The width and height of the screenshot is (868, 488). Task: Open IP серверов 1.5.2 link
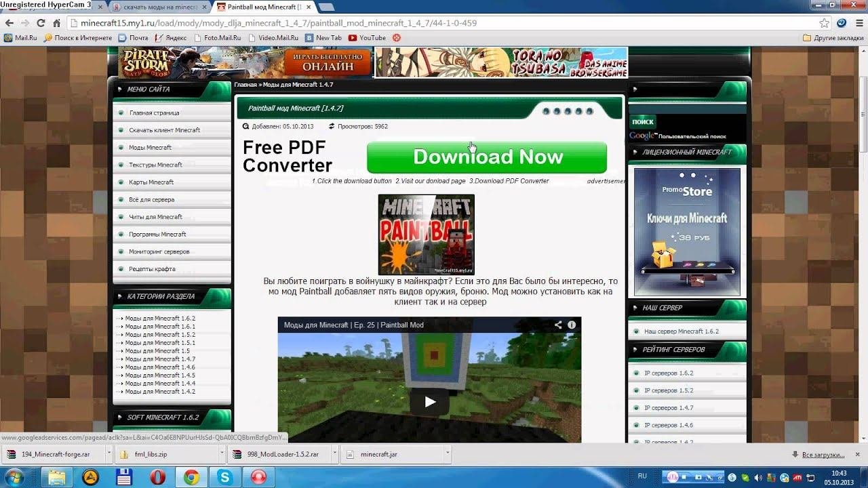coord(669,391)
